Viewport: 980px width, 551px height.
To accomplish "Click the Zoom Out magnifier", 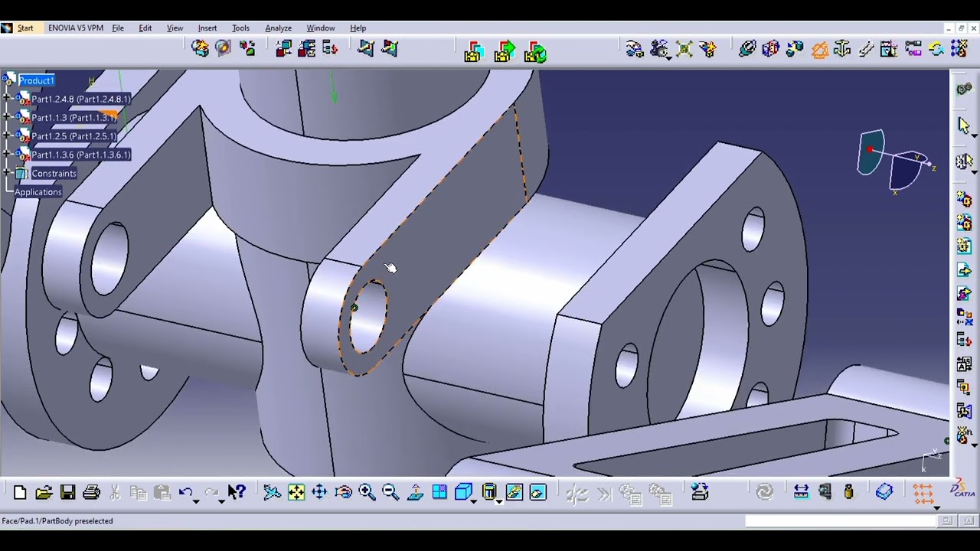I will (390, 493).
